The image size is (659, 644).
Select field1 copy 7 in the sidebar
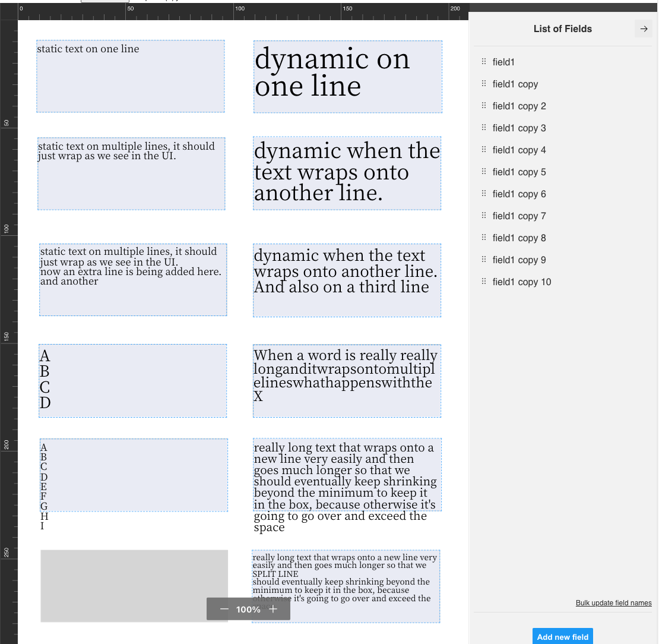tap(519, 216)
